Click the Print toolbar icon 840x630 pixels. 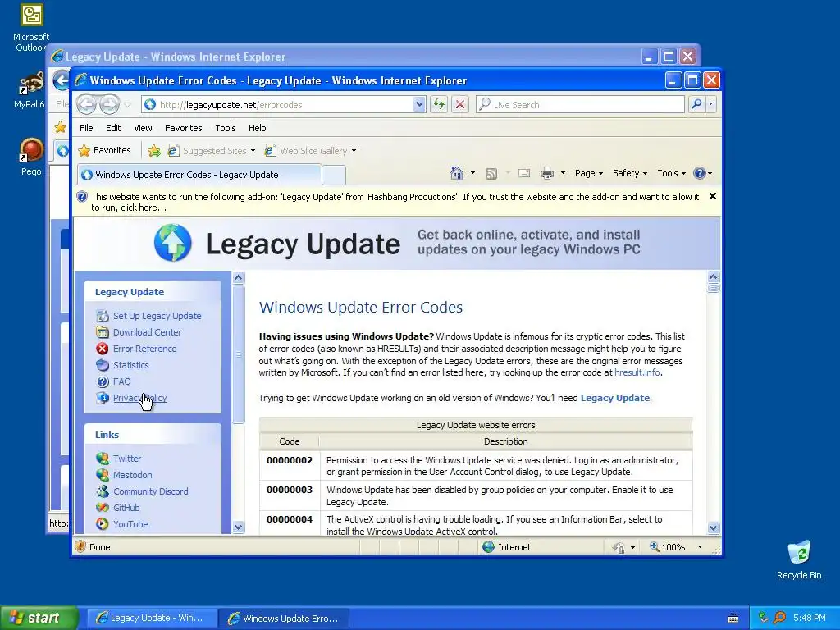pyautogui.click(x=547, y=173)
